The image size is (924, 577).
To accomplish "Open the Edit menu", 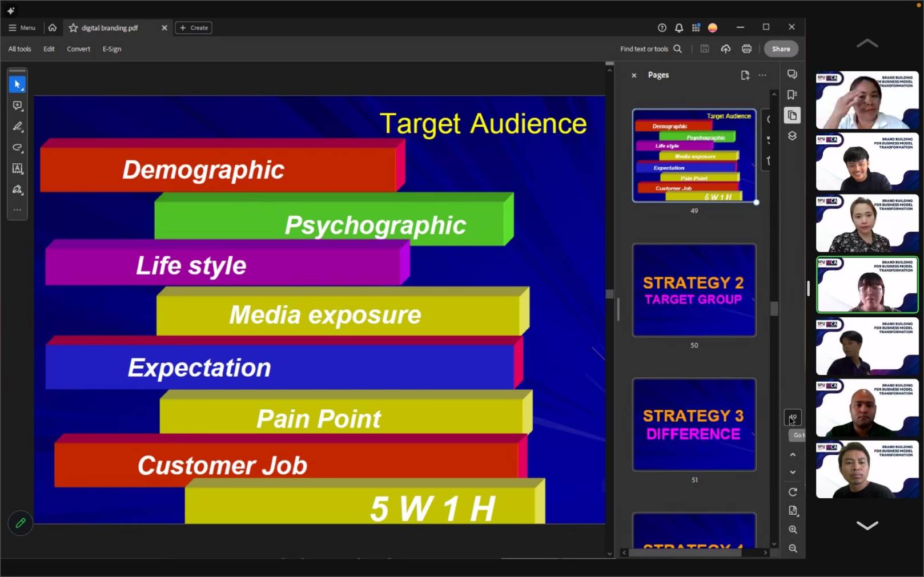I will pos(49,49).
